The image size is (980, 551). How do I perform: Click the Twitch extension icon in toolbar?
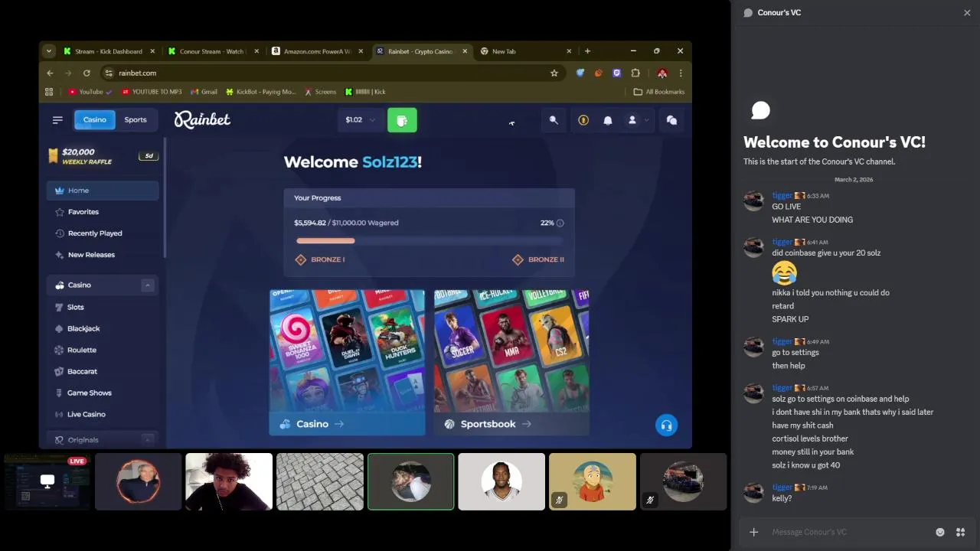[x=617, y=73]
